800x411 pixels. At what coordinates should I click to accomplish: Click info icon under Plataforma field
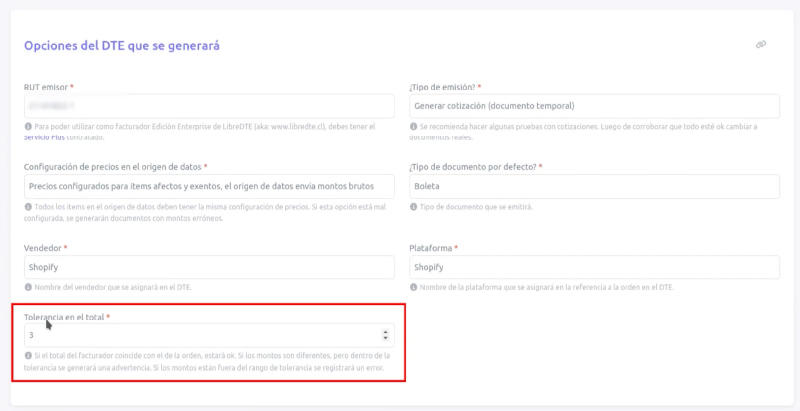(413, 288)
